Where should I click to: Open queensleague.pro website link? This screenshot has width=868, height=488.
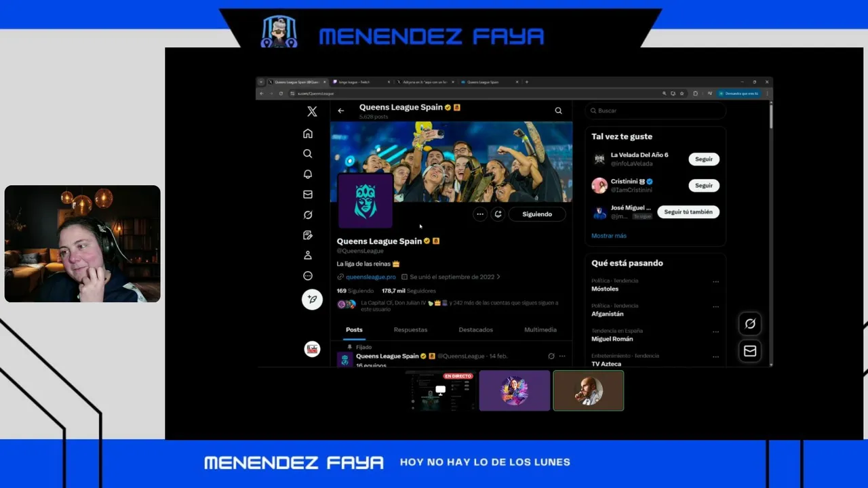tap(370, 277)
